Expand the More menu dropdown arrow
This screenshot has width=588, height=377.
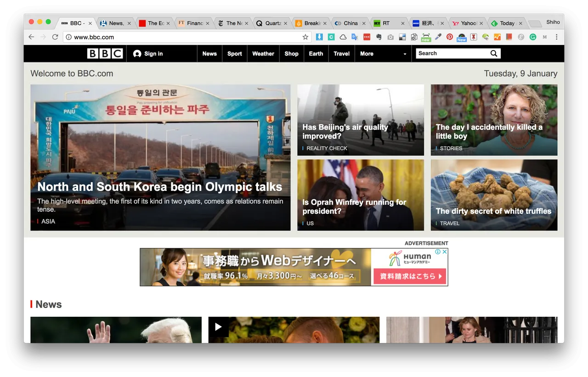click(x=405, y=54)
